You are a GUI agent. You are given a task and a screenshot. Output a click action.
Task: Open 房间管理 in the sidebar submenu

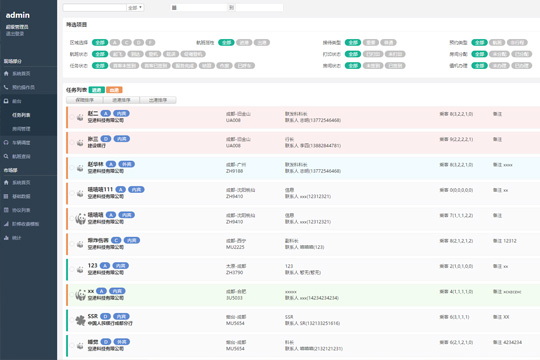point(21,128)
